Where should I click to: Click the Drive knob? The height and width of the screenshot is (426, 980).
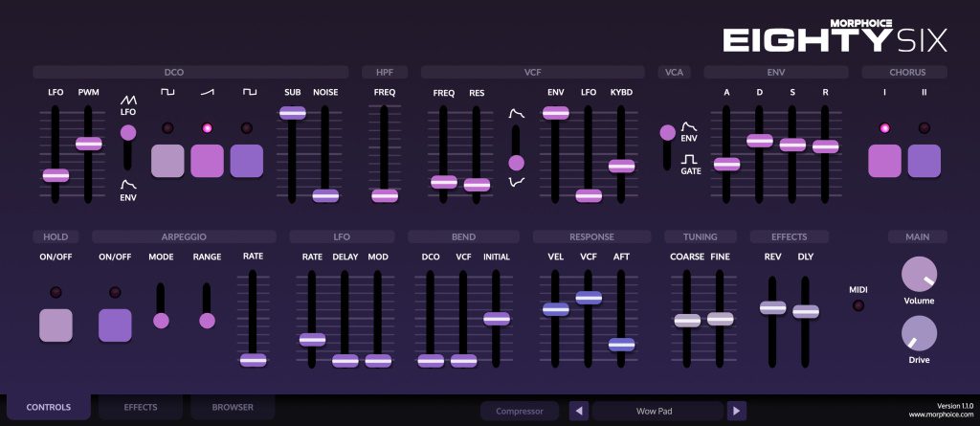tap(920, 333)
